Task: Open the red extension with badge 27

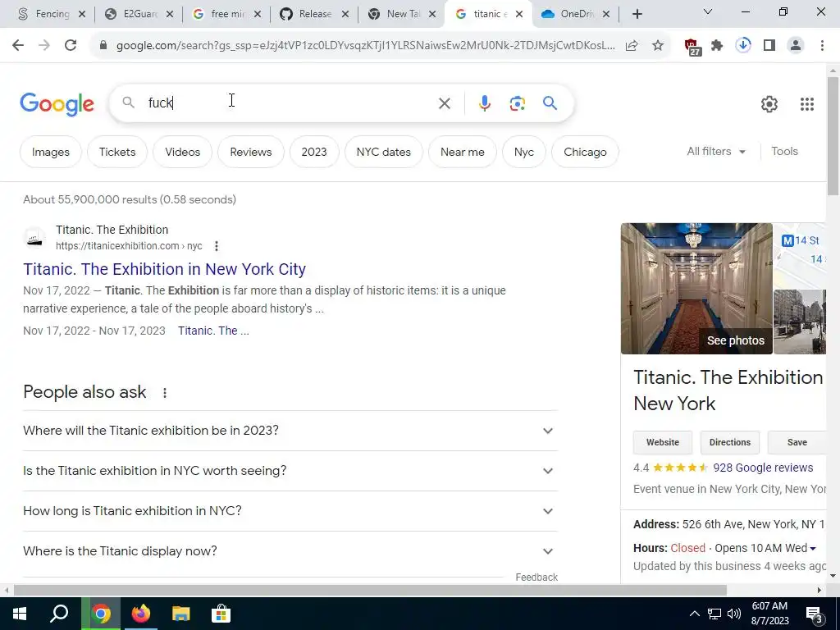Action: coord(692,47)
